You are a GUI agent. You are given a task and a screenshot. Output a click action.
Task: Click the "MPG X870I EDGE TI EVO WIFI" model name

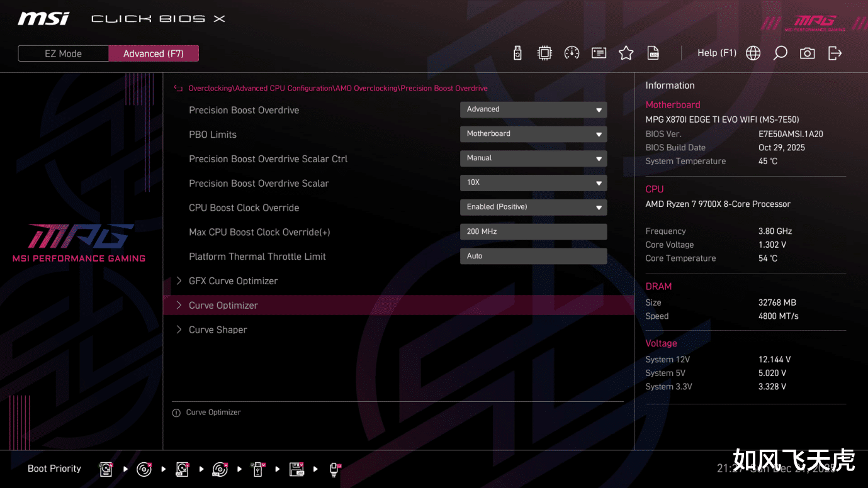702,119
